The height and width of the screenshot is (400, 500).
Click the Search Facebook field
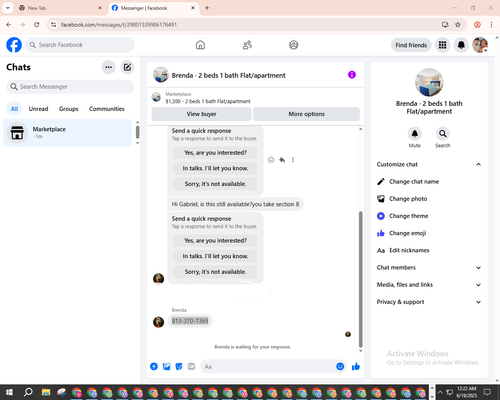tap(80, 45)
